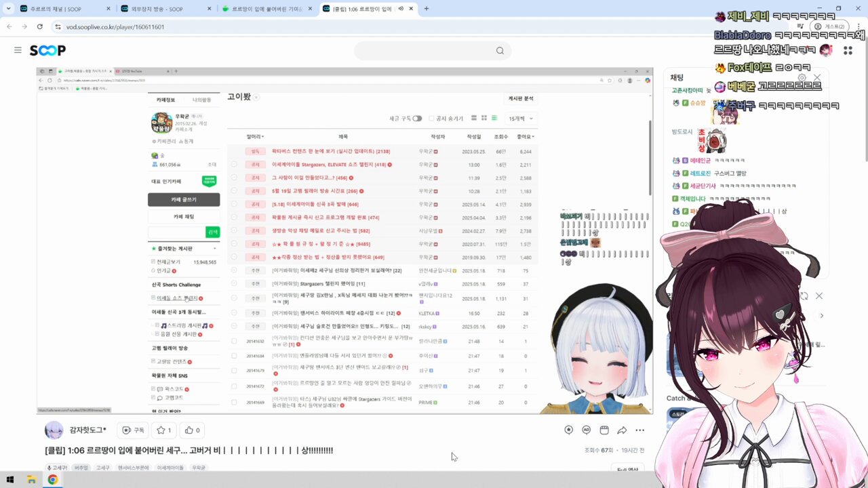Check the box for post 20141679
The image size is (868, 488).
coord(234,371)
